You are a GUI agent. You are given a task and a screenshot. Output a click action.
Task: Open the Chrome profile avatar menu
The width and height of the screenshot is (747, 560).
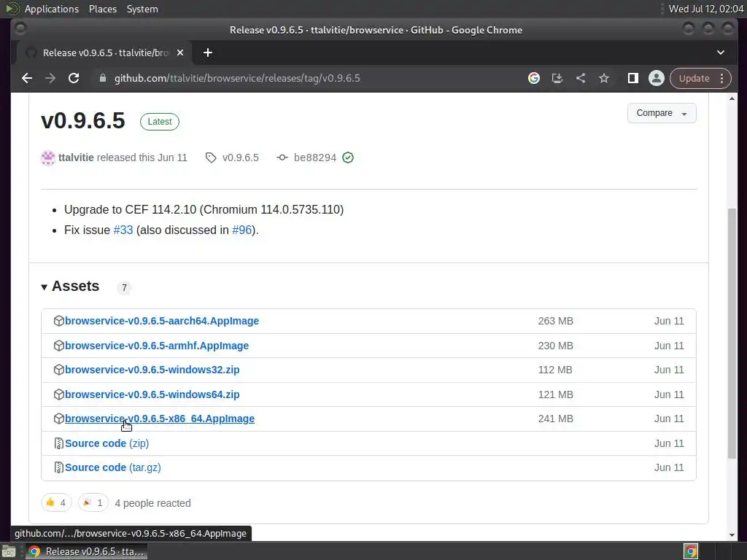coord(656,78)
